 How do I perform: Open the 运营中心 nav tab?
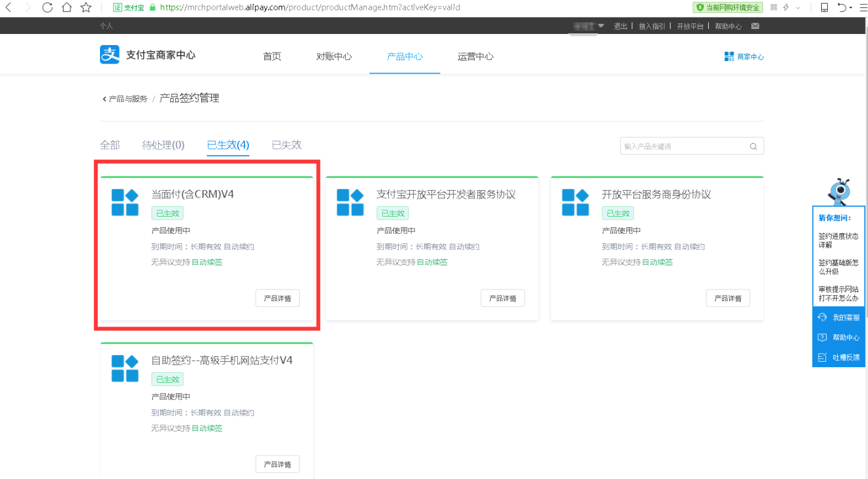pos(475,56)
